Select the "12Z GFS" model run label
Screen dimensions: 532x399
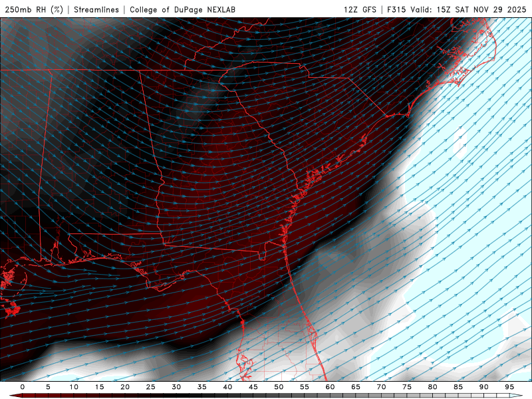click(360, 9)
